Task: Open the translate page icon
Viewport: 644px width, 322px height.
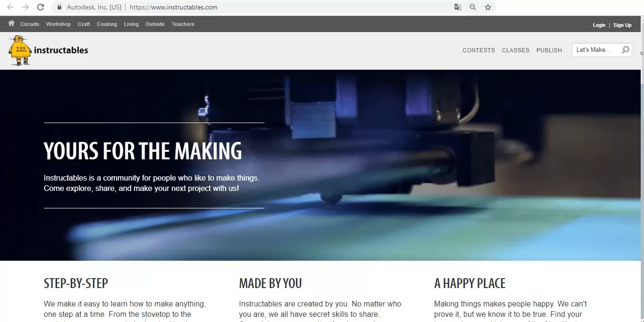Action: click(x=457, y=7)
